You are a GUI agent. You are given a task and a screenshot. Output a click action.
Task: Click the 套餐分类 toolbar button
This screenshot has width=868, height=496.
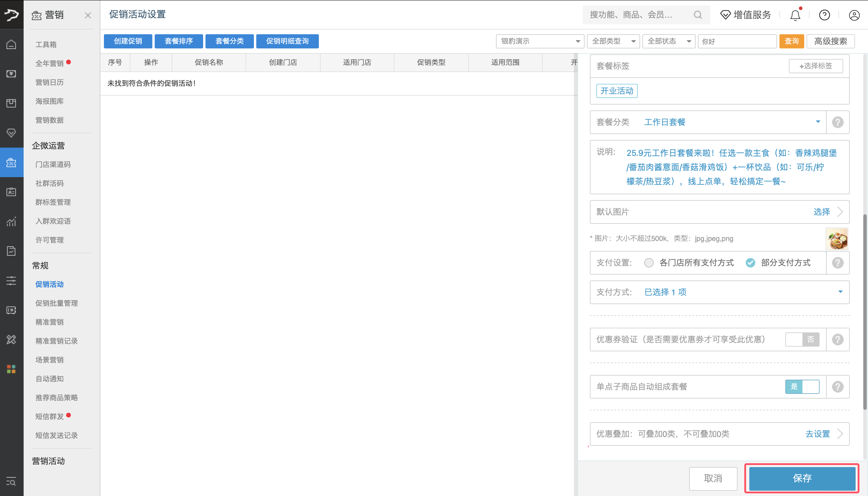[x=230, y=41]
